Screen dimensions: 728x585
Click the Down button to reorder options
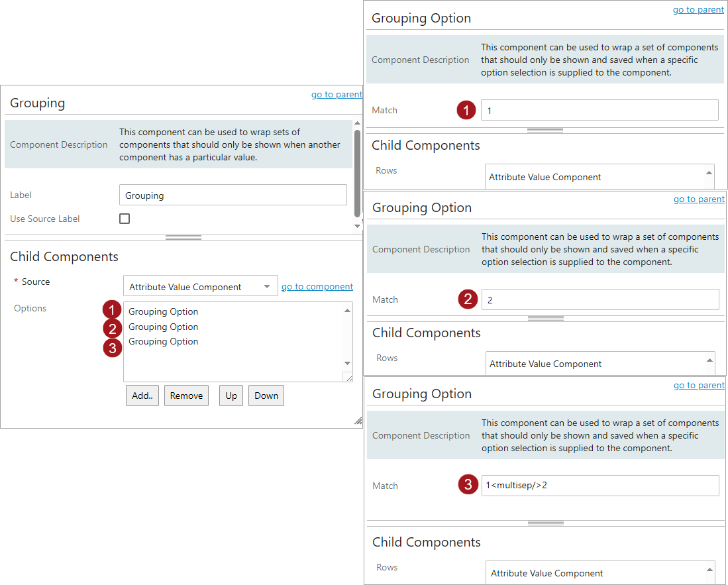point(266,396)
